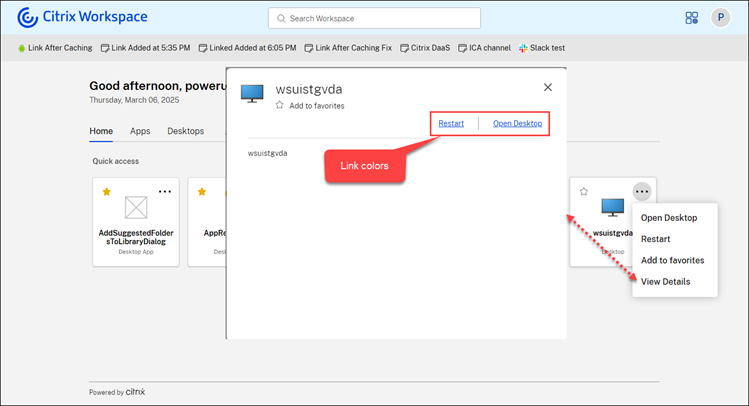The image size is (749, 406).
Task: Open the P profile avatar menu
Action: coord(720,18)
